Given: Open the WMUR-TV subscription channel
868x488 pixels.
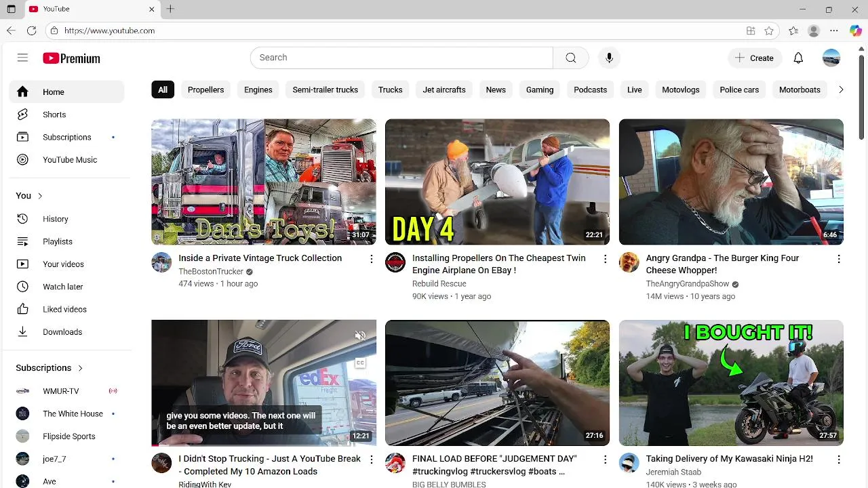Looking at the screenshot, I should [66, 391].
